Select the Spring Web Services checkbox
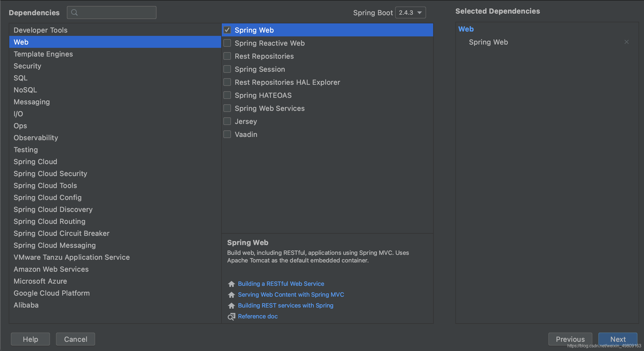 click(x=227, y=108)
